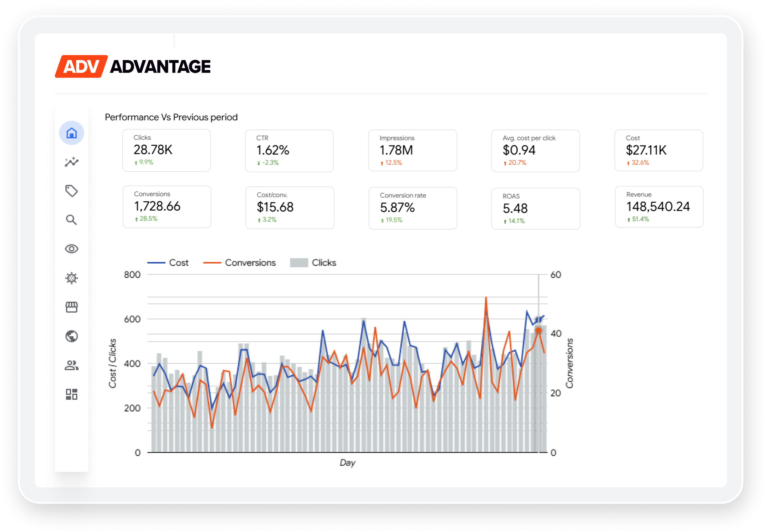Select the ship wheel helm icon
Viewport: 769px width, 532px height.
click(x=71, y=278)
